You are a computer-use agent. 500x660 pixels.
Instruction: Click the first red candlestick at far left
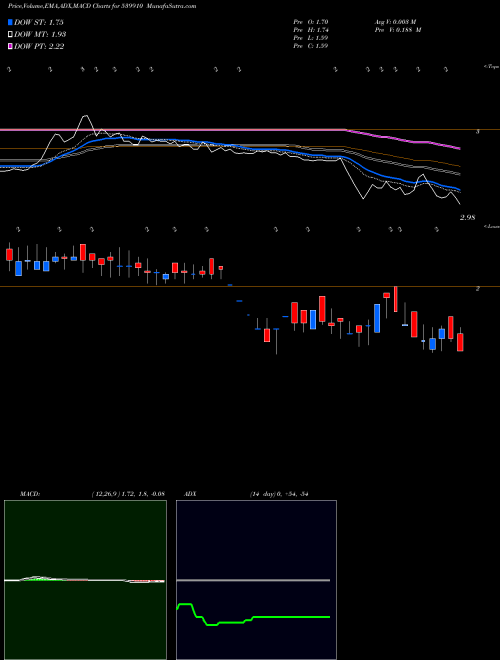9,254
